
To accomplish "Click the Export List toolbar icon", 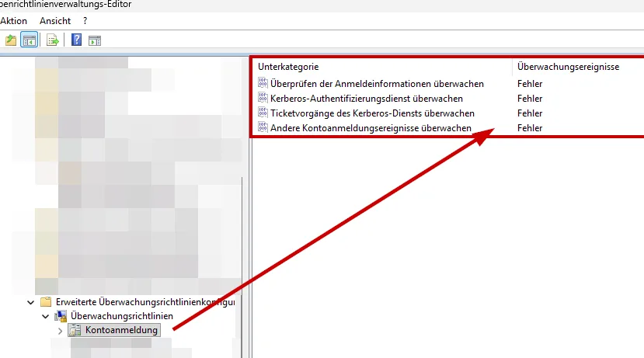I will tap(53, 40).
